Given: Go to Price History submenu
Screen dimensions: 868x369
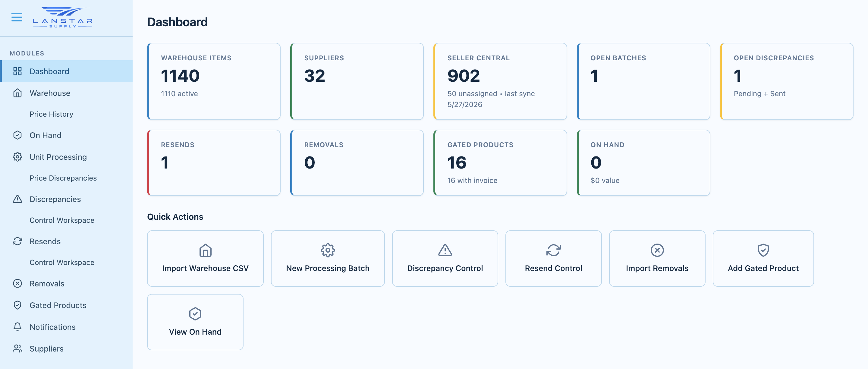Looking at the screenshot, I should click(x=51, y=114).
